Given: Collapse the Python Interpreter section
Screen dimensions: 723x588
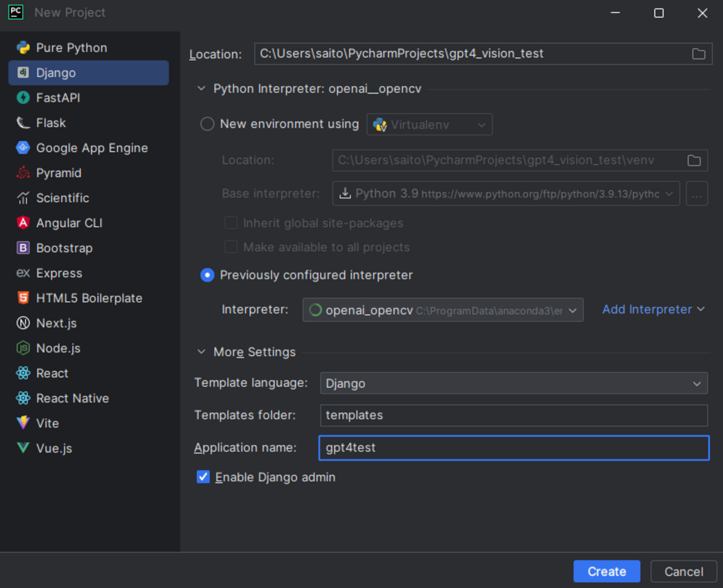Looking at the screenshot, I should pyautogui.click(x=201, y=89).
